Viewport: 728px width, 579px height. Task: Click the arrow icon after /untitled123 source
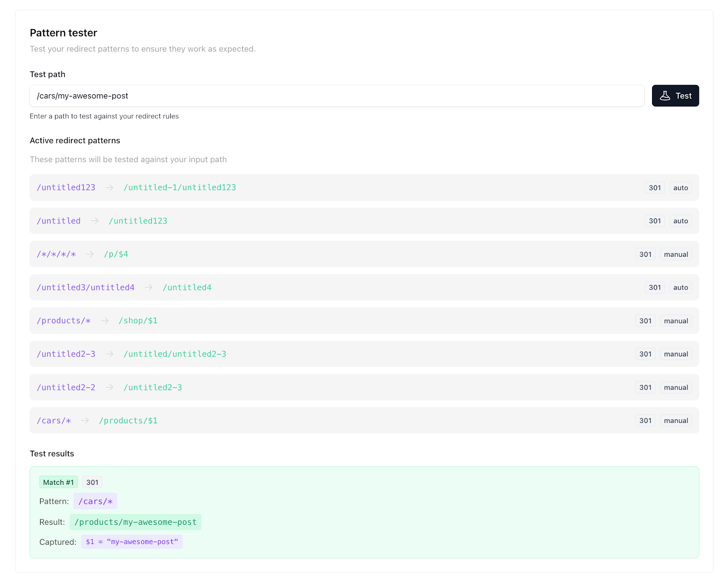coord(109,188)
